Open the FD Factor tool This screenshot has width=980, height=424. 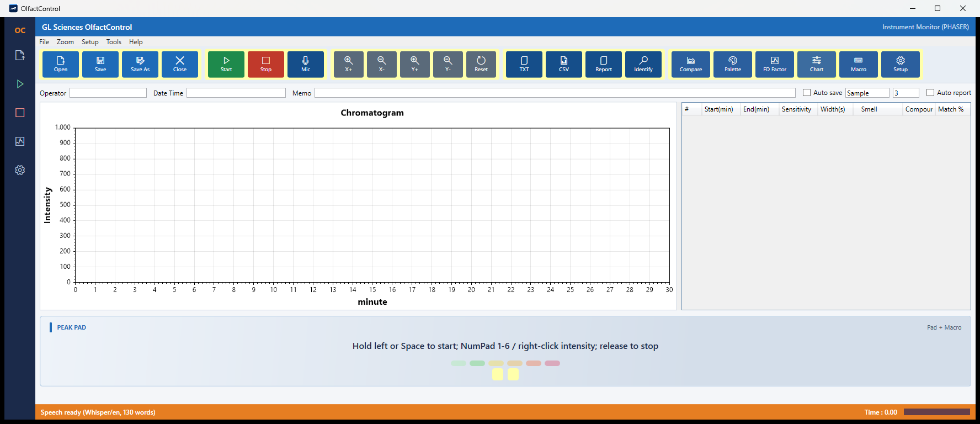pyautogui.click(x=775, y=64)
